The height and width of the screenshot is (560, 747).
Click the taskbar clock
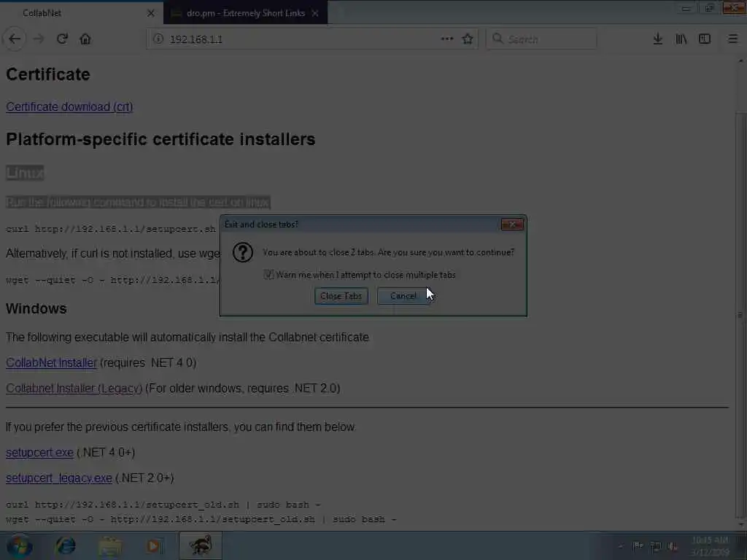710,546
